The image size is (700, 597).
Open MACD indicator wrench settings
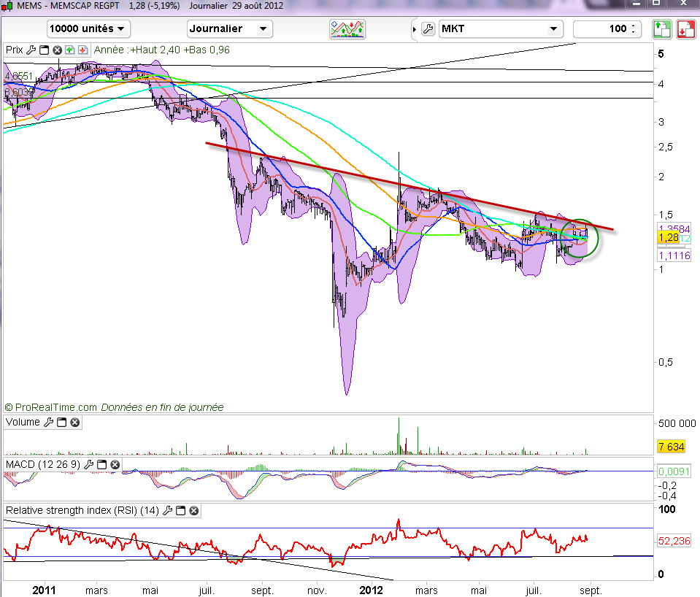pos(90,464)
